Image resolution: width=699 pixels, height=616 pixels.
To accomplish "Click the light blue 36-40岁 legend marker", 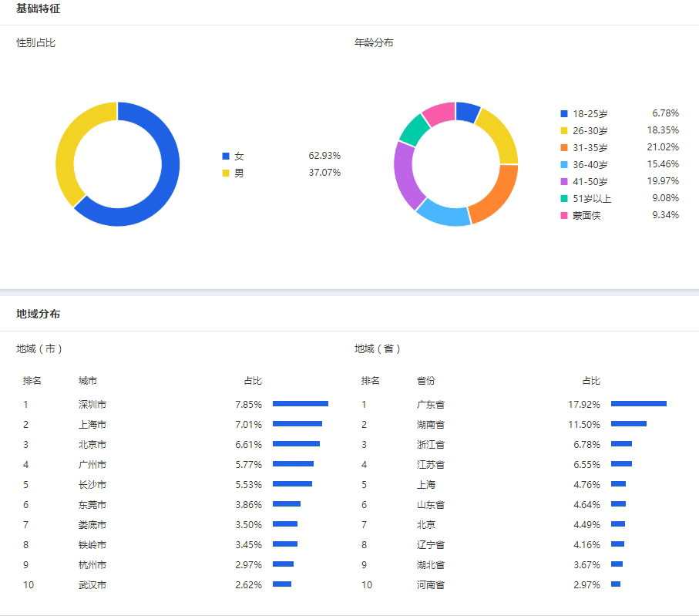I will pyautogui.click(x=564, y=164).
